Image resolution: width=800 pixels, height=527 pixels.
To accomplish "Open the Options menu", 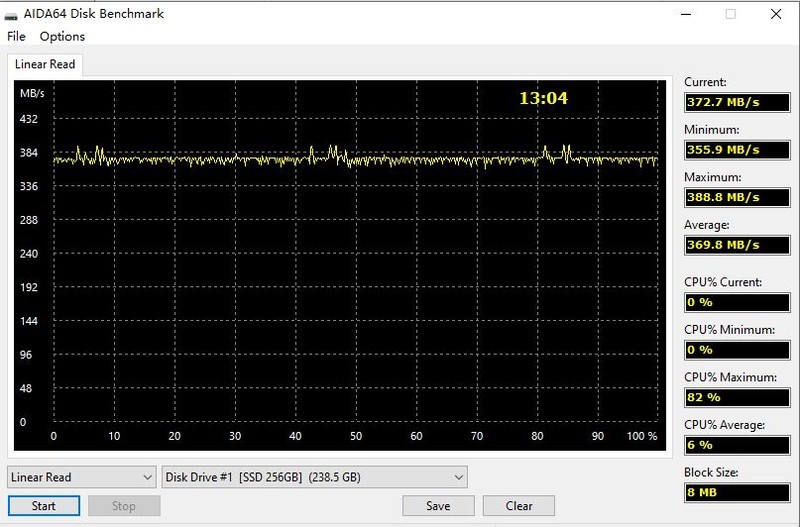I will pos(62,36).
